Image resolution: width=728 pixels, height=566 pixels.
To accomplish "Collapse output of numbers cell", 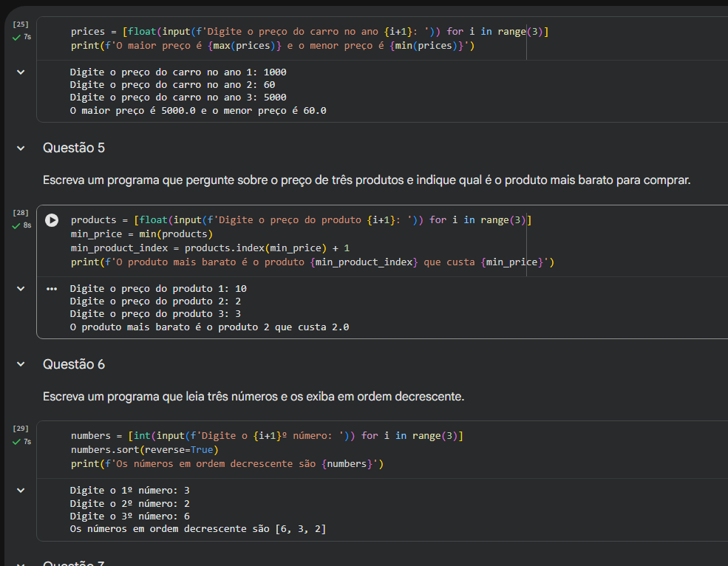I will click(x=21, y=490).
